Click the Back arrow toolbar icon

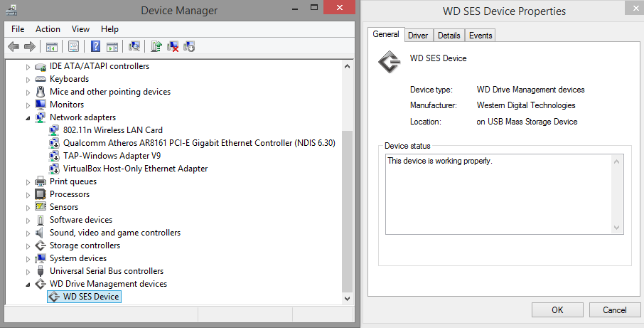pos(14,46)
